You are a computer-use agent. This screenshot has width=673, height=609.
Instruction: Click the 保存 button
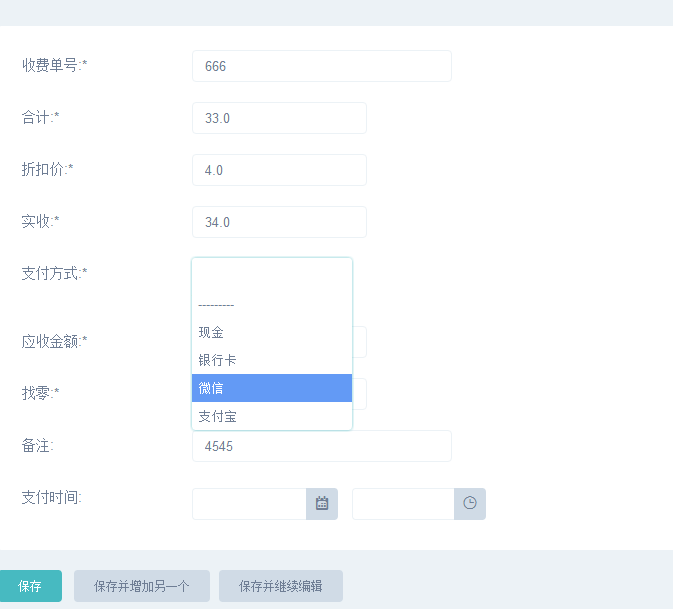(30, 586)
